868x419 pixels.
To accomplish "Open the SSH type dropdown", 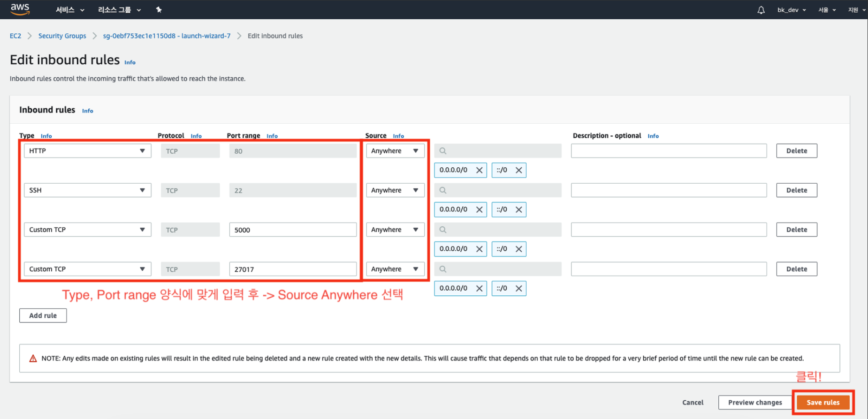I will coord(88,190).
